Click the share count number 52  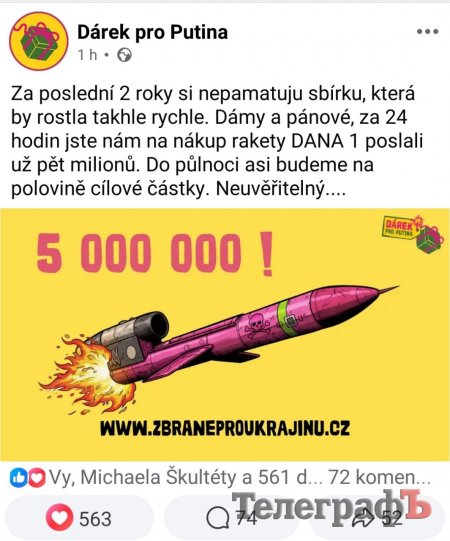392,518
